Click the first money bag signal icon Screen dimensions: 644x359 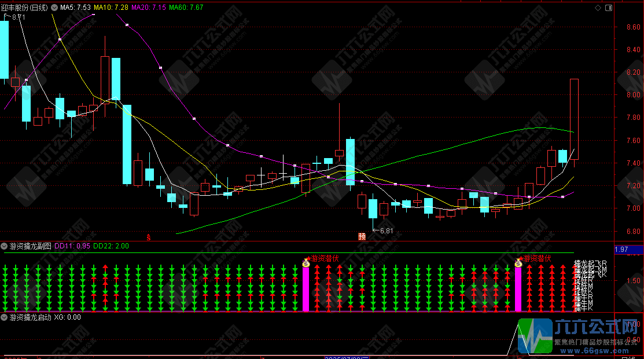(x=306, y=263)
